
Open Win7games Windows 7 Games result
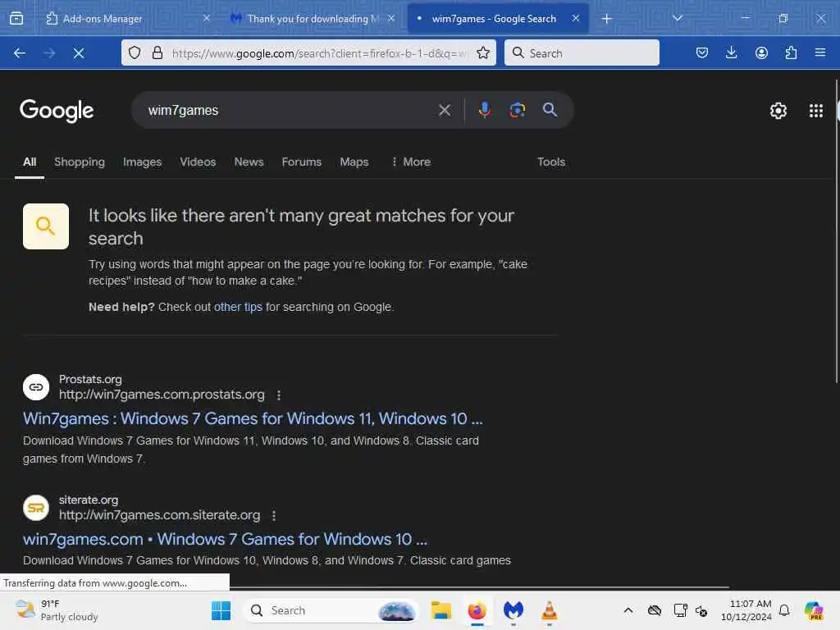253,418
